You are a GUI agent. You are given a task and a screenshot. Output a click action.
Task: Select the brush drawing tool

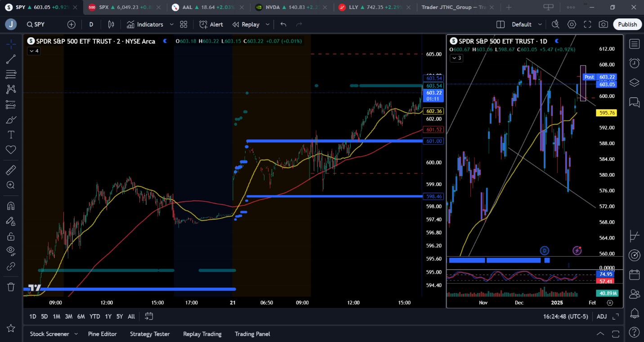point(11,120)
